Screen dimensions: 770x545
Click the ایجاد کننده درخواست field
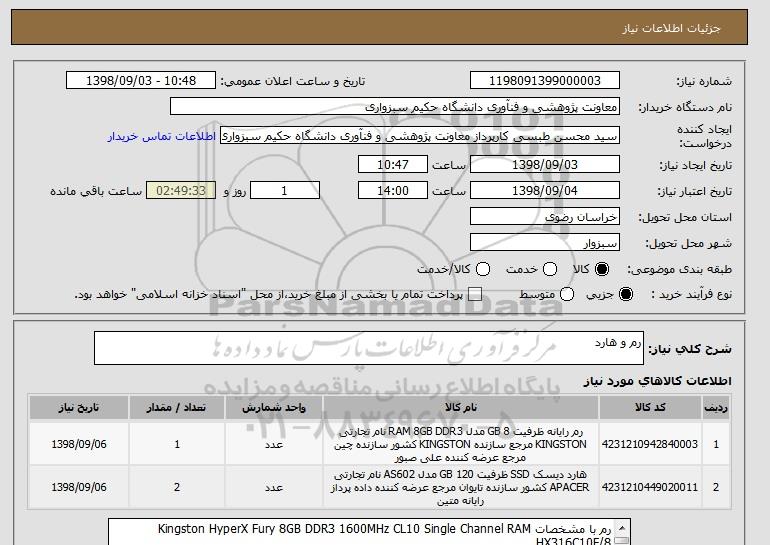(x=420, y=136)
